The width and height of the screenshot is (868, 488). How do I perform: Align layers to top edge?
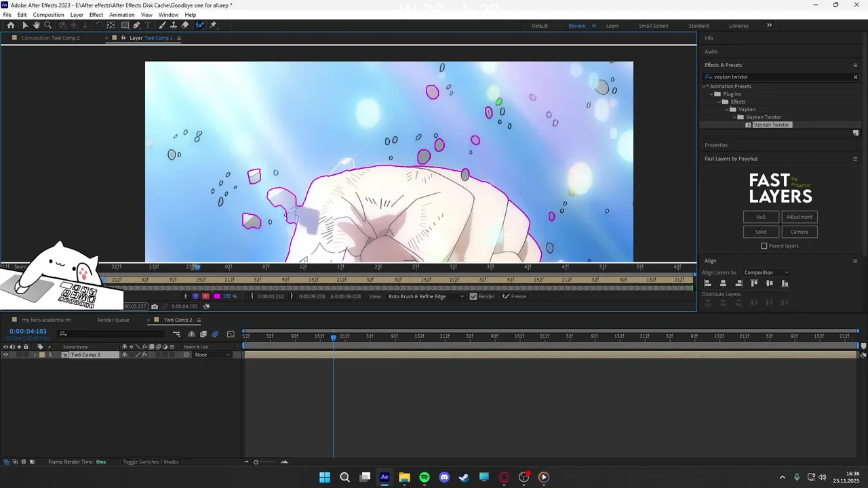pos(754,283)
